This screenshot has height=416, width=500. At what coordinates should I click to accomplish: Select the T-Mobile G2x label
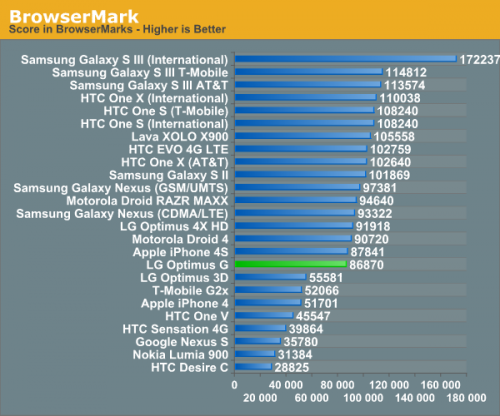pyautogui.click(x=190, y=291)
